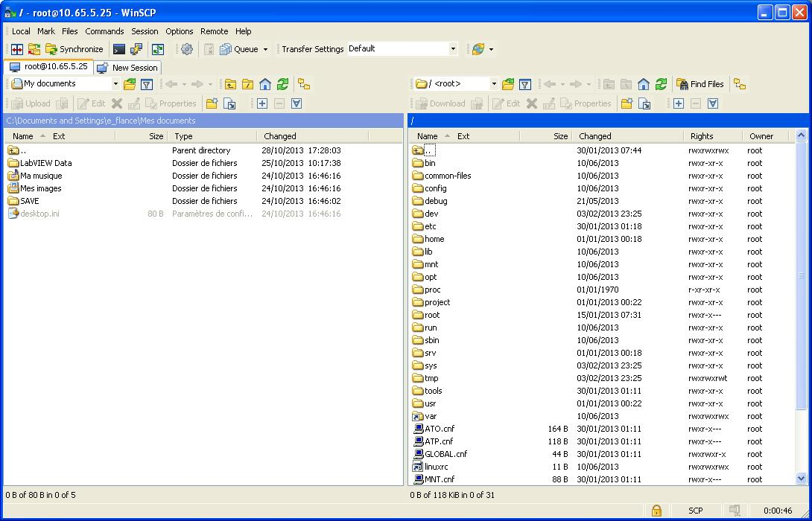Open the Files menu
This screenshot has width=812, height=521.
click(70, 31)
